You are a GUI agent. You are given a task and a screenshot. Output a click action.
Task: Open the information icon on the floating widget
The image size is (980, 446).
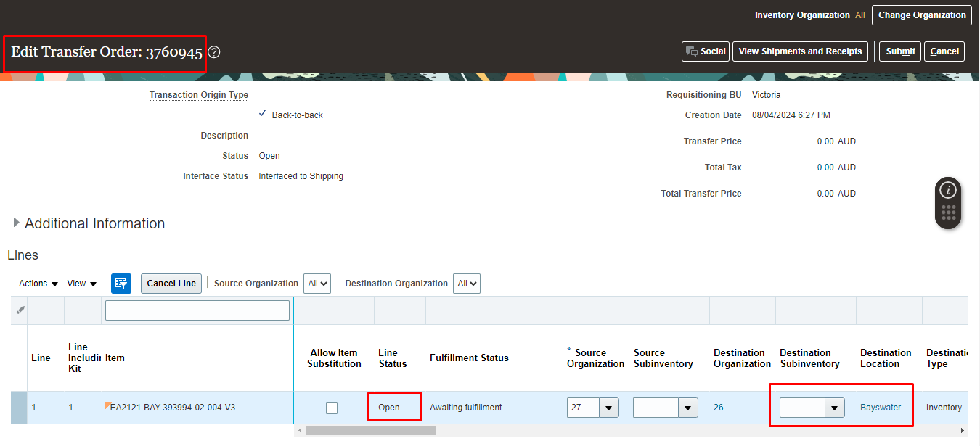pyautogui.click(x=948, y=190)
